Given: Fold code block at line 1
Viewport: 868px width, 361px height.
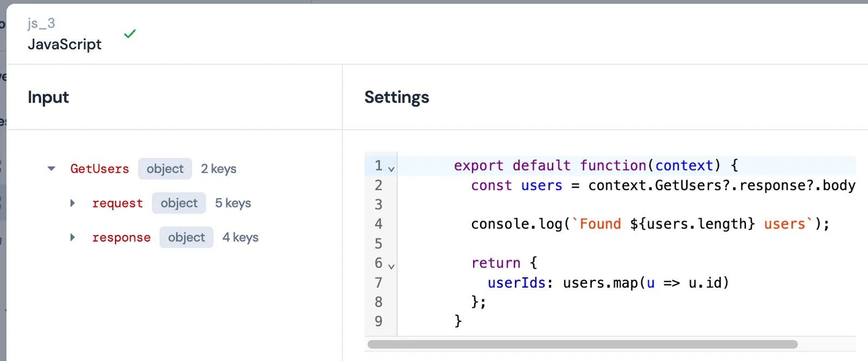Looking at the screenshot, I should [x=391, y=169].
